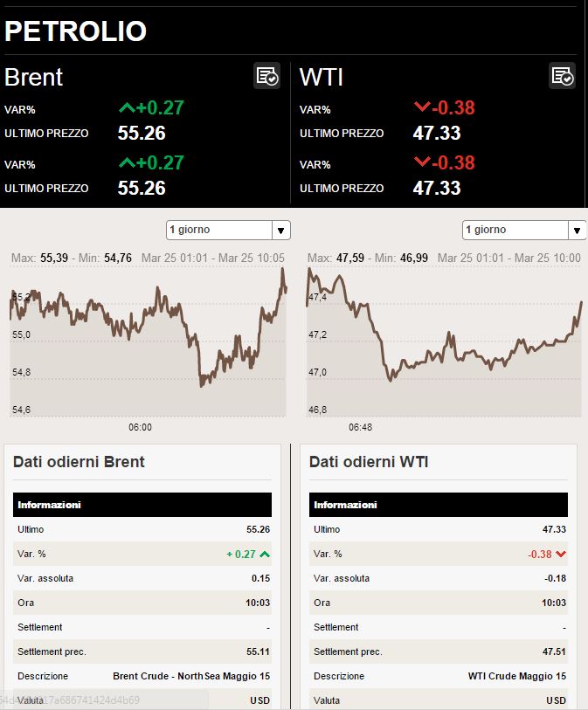Click the Brent heading
The image size is (588, 710).
pos(33,77)
